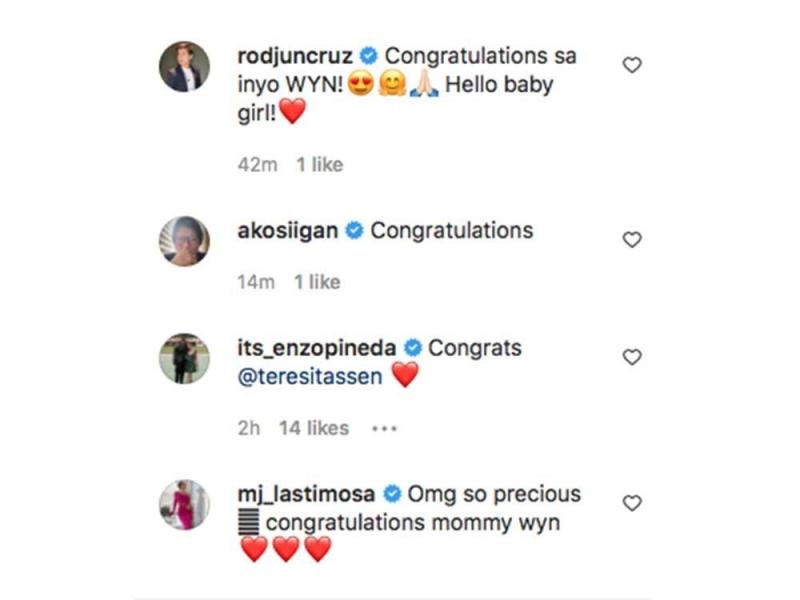Click the 42m timestamp
Image resolution: width=800 pixels, height=600 pixels.
256,165
